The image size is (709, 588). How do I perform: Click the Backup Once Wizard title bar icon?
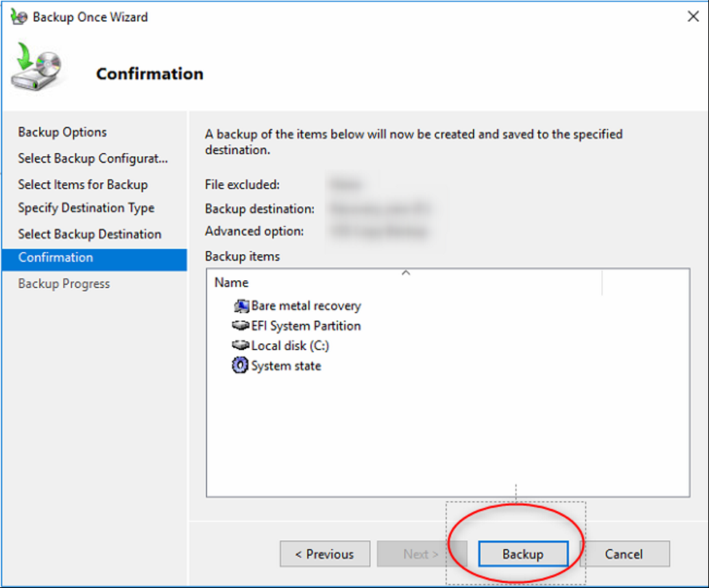tap(20, 17)
